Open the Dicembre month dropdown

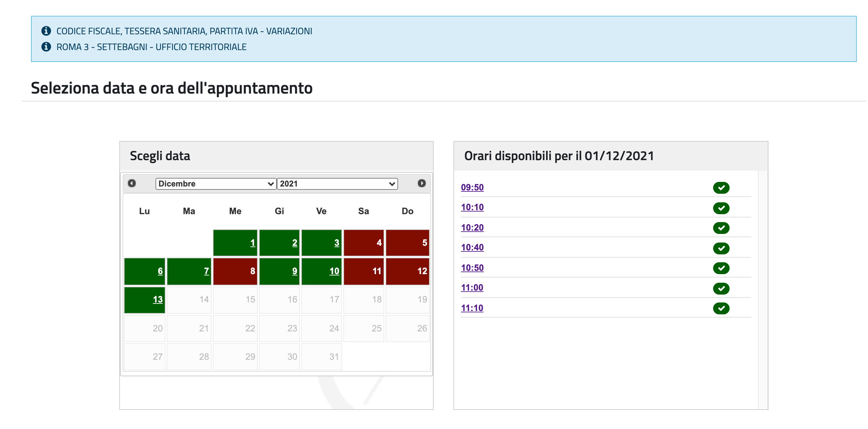click(216, 184)
